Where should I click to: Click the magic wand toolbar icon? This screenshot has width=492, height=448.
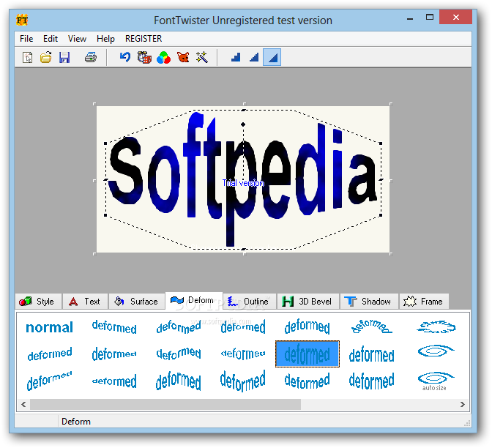(x=202, y=57)
